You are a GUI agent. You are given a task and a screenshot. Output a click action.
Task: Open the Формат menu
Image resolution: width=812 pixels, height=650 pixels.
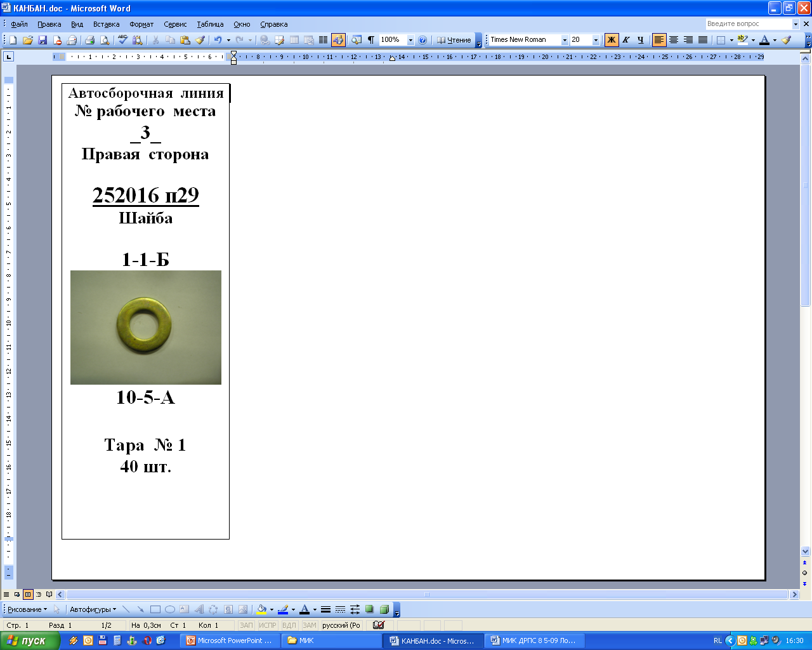(141, 24)
